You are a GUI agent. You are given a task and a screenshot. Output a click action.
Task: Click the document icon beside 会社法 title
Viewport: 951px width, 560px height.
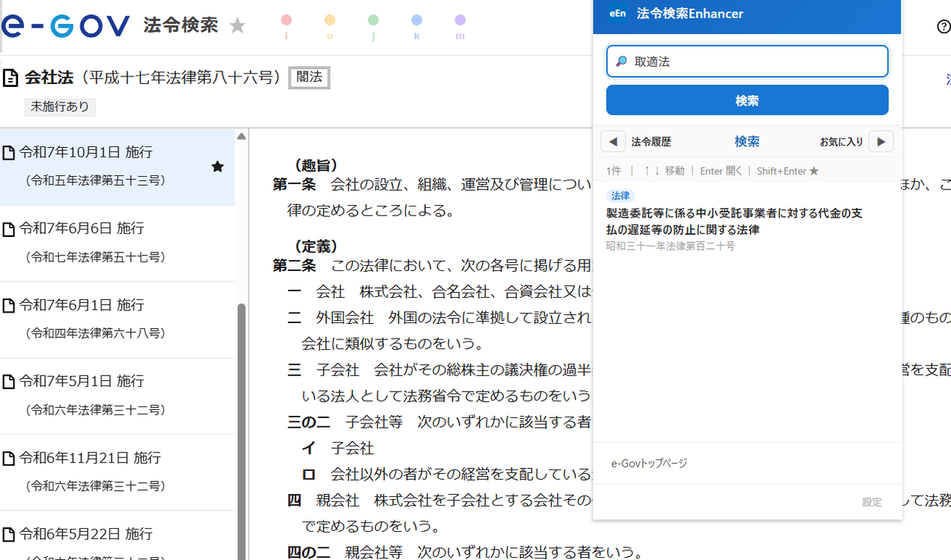coord(10,77)
